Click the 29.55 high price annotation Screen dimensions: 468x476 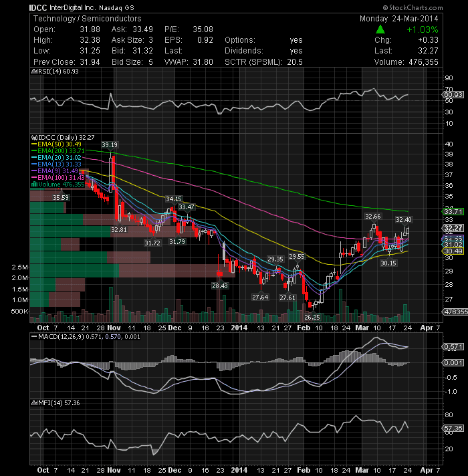(297, 257)
